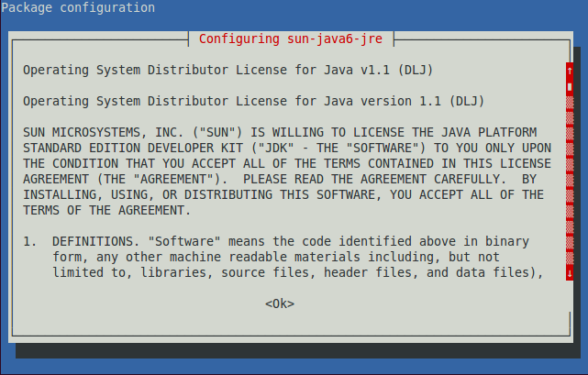Viewport: 588px width, 375px height.
Task: Click the line starting "INSTALLING, USING, OR DISTRIBUTING"
Action: [x=283, y=194]
